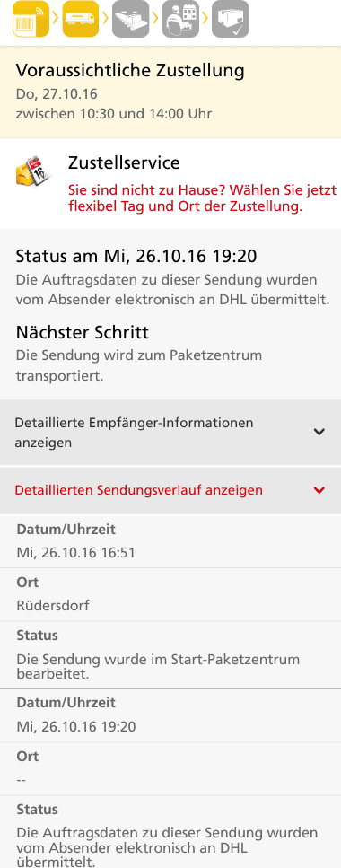Click the DHL truck transport step icon
The image size is (341, 868).
[x=80, y=19]
